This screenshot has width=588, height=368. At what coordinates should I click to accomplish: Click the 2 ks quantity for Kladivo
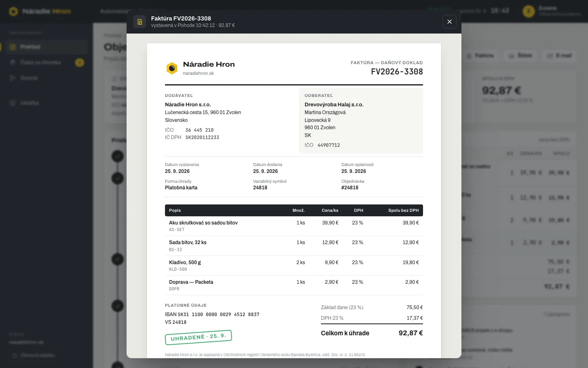[x=301, y=263]
